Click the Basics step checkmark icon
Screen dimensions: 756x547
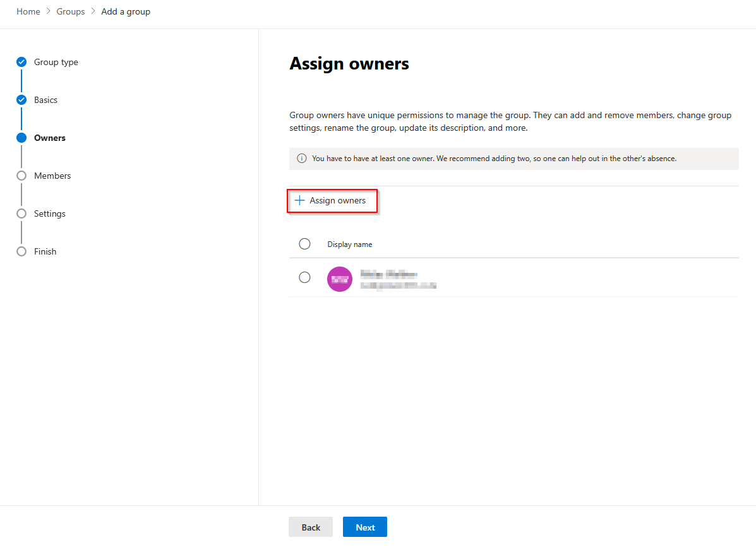(21, 100)
